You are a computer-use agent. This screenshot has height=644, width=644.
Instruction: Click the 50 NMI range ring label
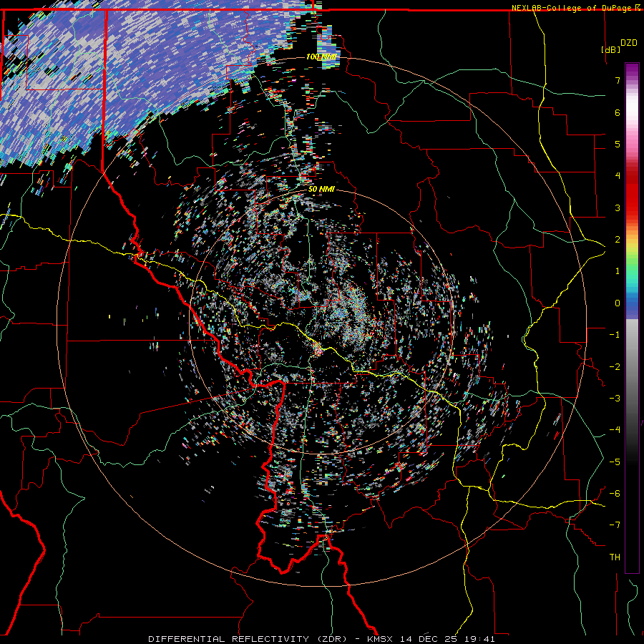(321, 190)
